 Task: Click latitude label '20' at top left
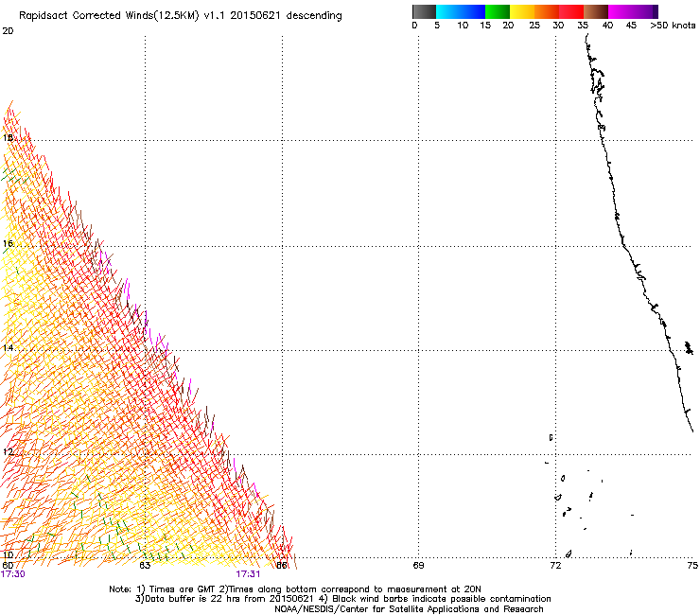(x=8, y=31)
